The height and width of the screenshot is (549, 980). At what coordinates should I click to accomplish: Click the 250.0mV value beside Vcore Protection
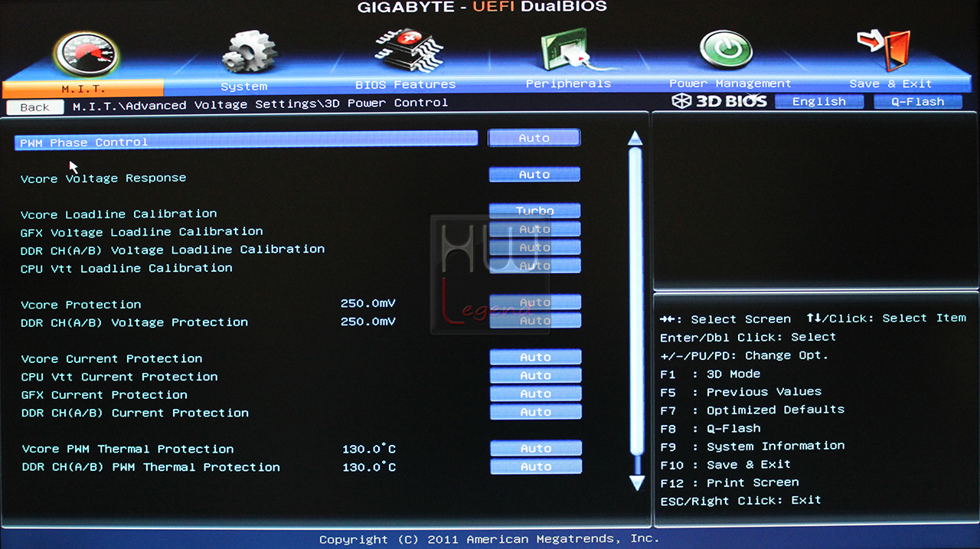coord(368,304)
